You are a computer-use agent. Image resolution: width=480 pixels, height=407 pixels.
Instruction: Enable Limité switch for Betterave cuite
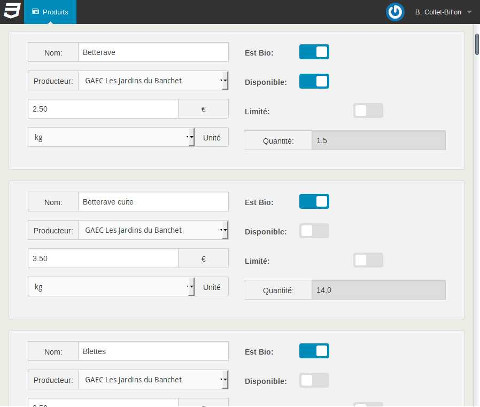(x=368, y=260)
